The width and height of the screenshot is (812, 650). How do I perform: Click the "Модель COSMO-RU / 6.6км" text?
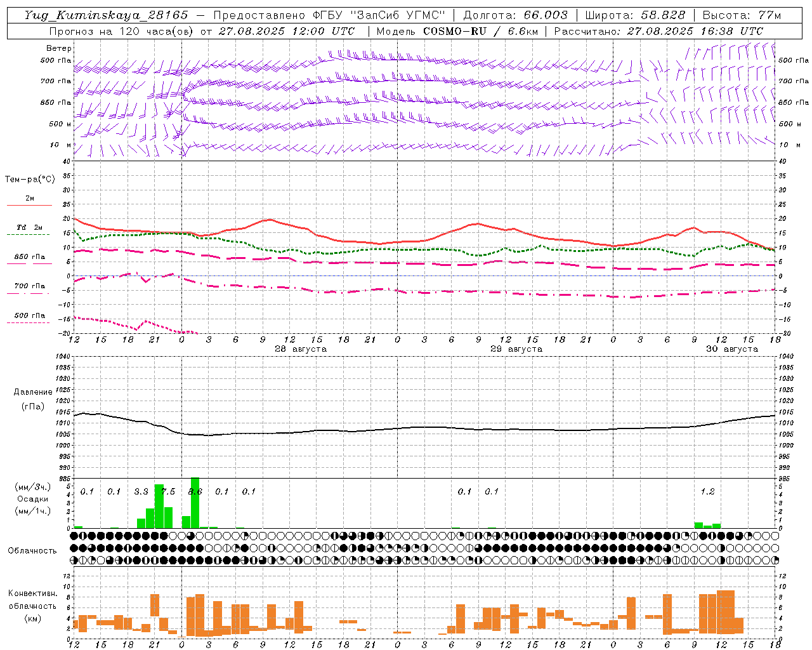457,31
